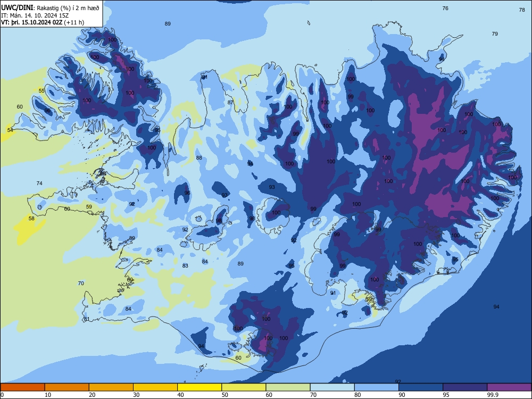This screenshot has height=399, width=532.
Task: Click the pale blue 70–80 legend swatch
Action: click(332, 387)
